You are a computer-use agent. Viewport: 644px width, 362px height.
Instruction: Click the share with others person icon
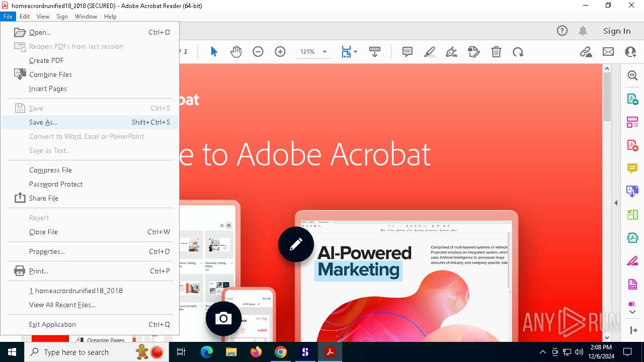click(630, 52)
